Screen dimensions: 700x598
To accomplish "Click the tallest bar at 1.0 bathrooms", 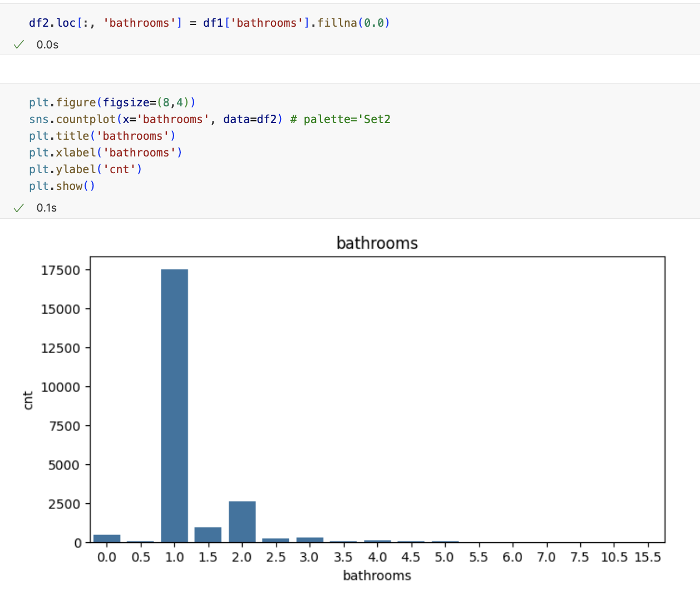I will pyautogui.click(x=175, y=406).
